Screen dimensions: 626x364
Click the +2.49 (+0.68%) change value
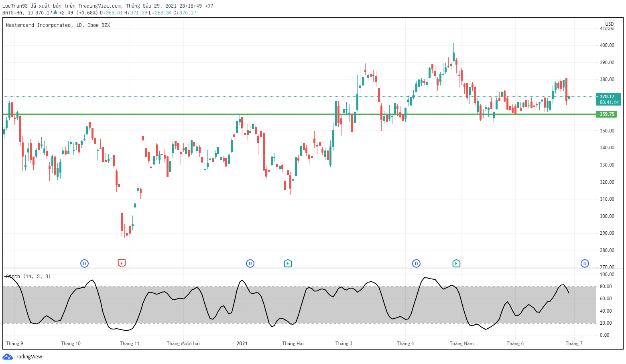click(x=78, y=13)
